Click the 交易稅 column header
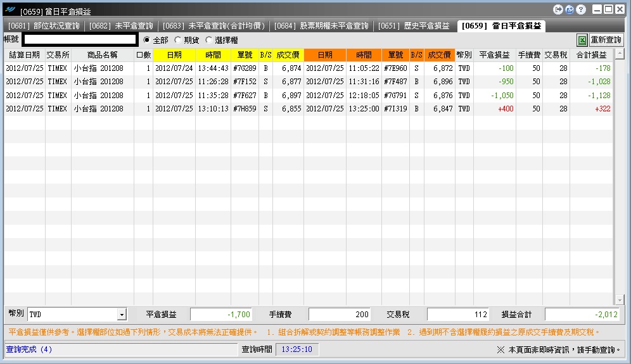The width and height of the screenshot is (631, 364). [x=556, y=55]
